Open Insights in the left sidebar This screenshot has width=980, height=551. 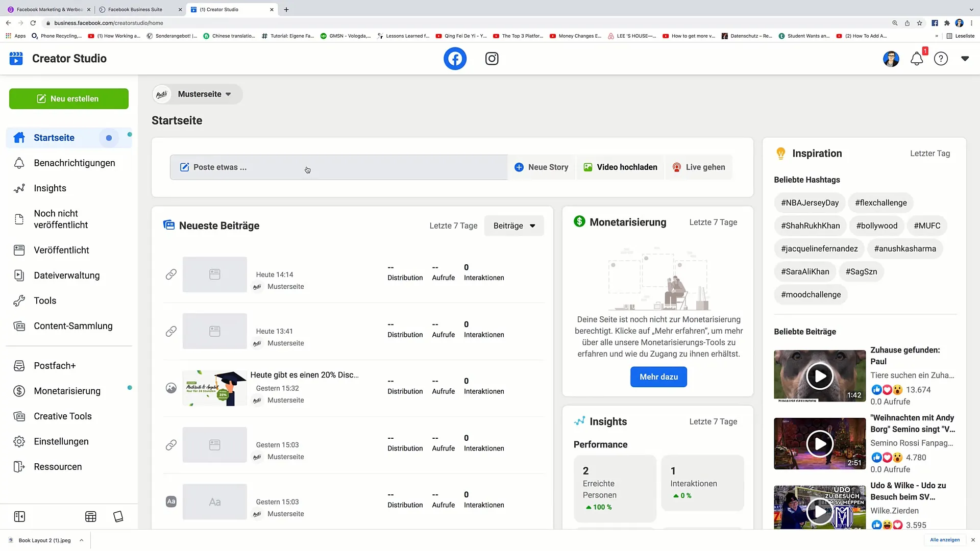pyautogui.click(x=50, y=188)
